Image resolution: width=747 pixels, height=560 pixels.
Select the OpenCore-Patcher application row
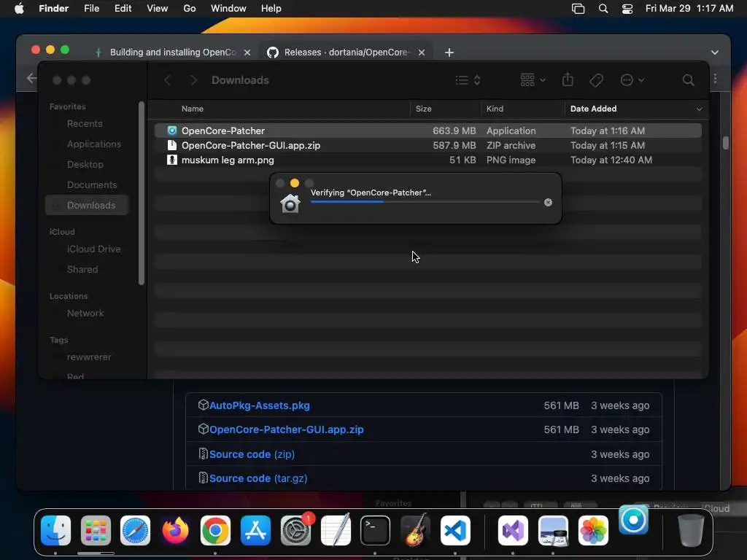[427, 131]
